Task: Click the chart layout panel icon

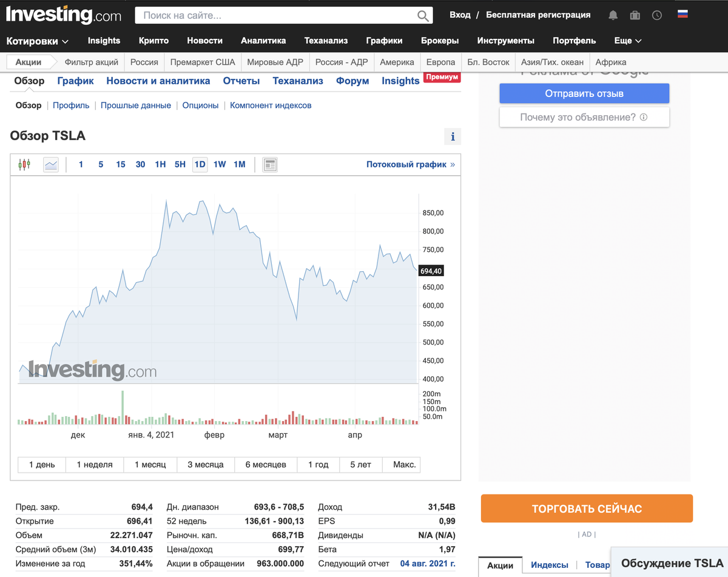Action: [270, 164]
